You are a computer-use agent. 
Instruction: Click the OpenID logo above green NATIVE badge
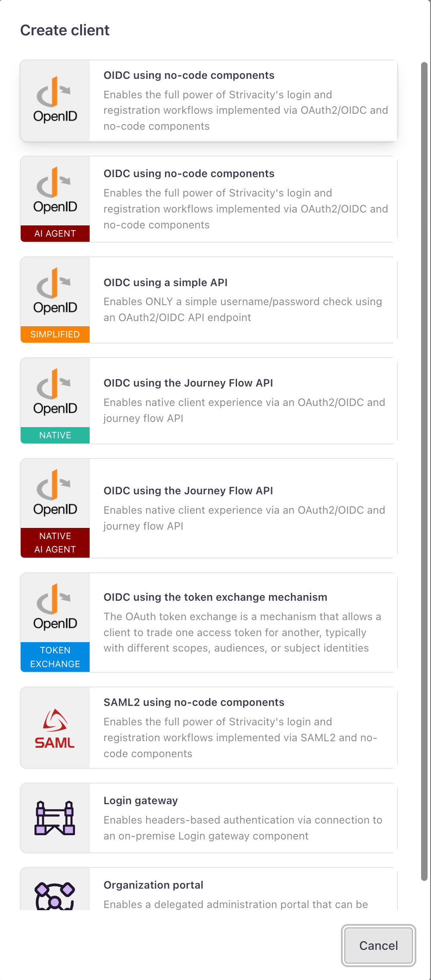[55, 392]
